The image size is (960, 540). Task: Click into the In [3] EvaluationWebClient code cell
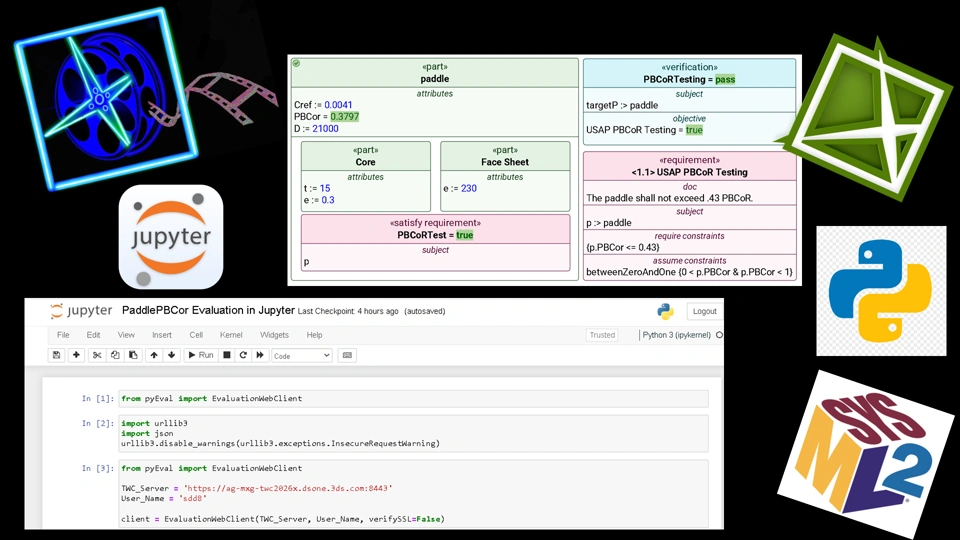pyautogui.click(x=413, y=493)
